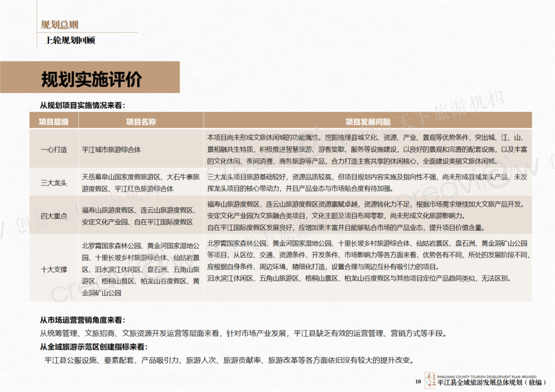Click the 三大龙头 project names cell
Viewport: 555px width, 392px height.
pos(141,183)
